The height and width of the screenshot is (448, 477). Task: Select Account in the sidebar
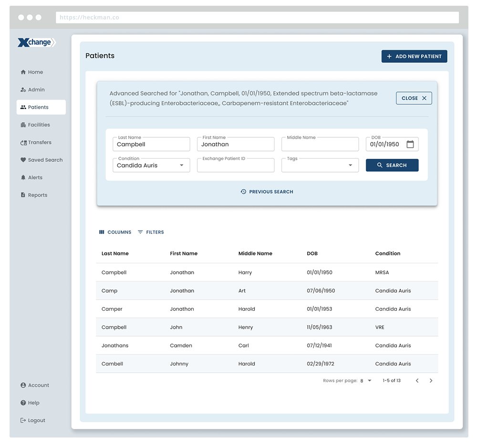click(38, 385)
